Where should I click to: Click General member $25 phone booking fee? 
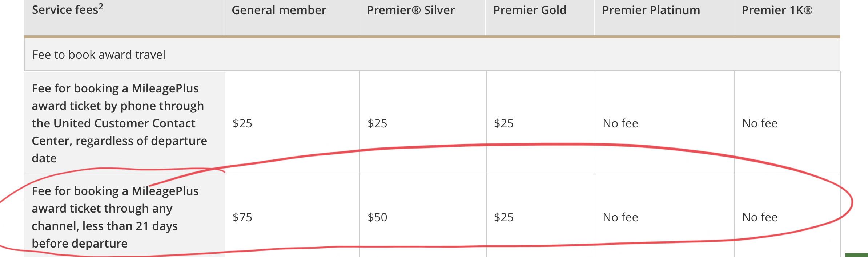(x=242, y=123)
